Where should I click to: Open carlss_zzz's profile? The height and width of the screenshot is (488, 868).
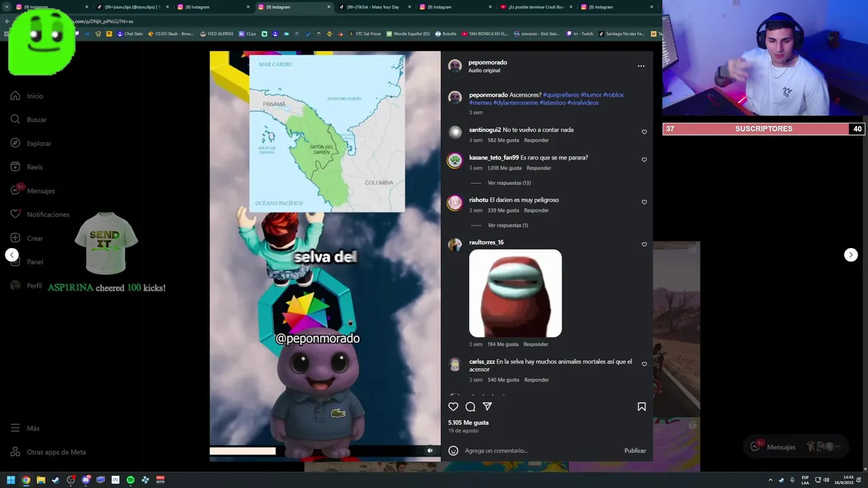[x=482, y=362]
